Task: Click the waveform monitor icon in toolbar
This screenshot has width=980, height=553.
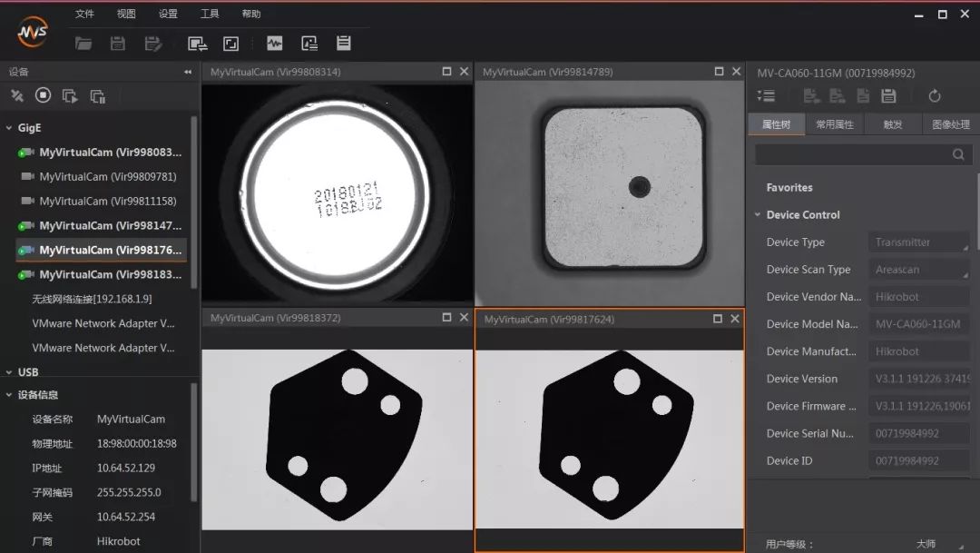Action: click(274, 43)
